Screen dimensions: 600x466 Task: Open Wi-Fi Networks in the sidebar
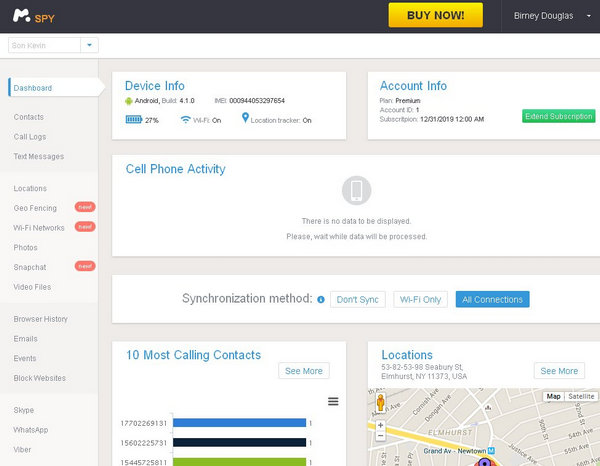39,228
